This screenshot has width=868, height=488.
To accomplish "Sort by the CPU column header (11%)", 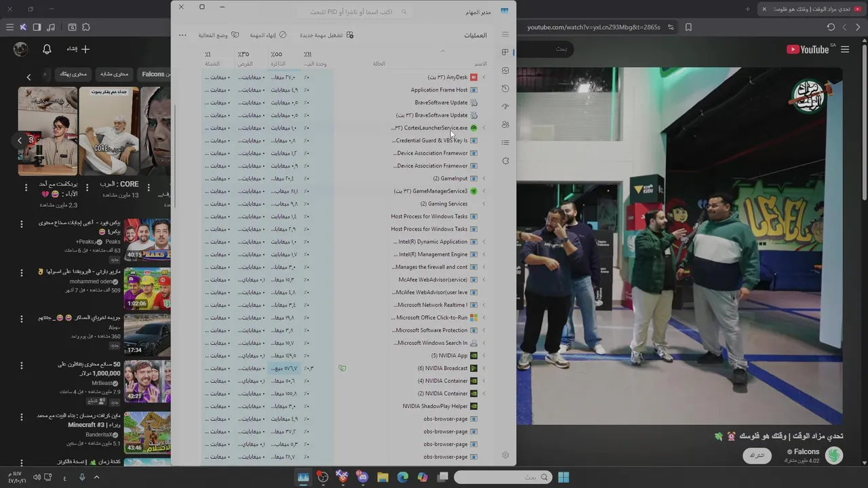I will [x=315, y=58].
